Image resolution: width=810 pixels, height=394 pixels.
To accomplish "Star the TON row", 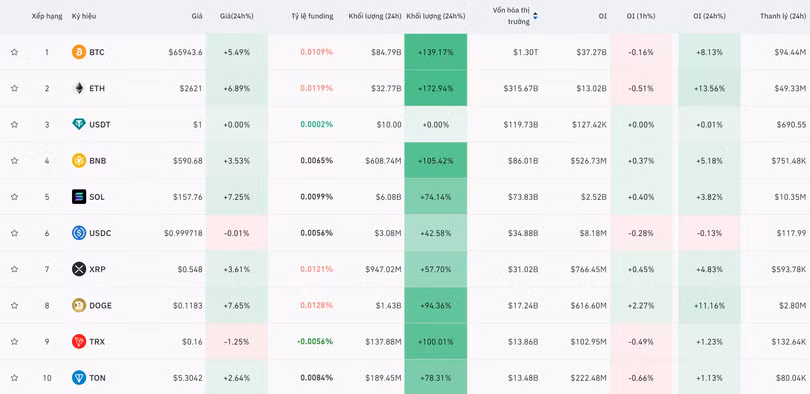I will pyautogui.click(x=14, y=377).
